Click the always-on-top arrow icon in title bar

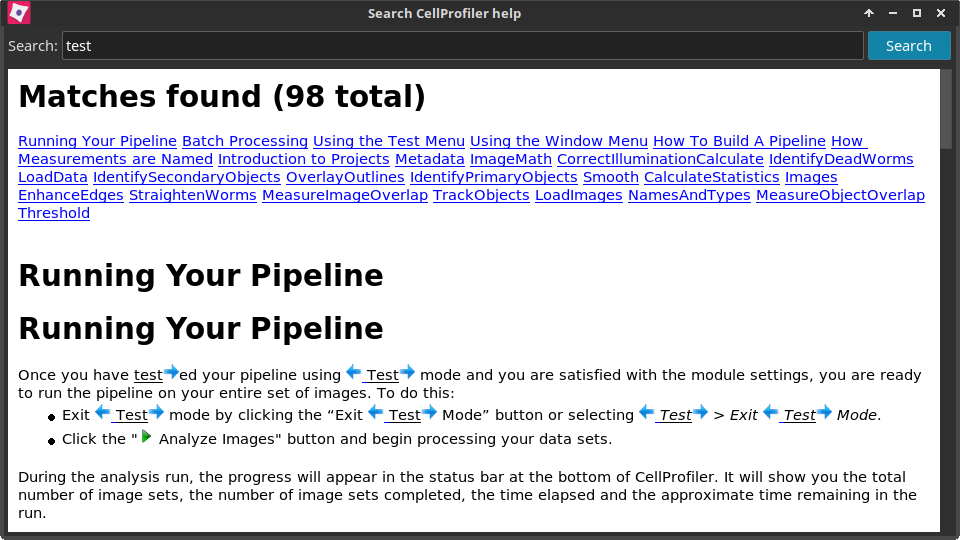(869, 13)
